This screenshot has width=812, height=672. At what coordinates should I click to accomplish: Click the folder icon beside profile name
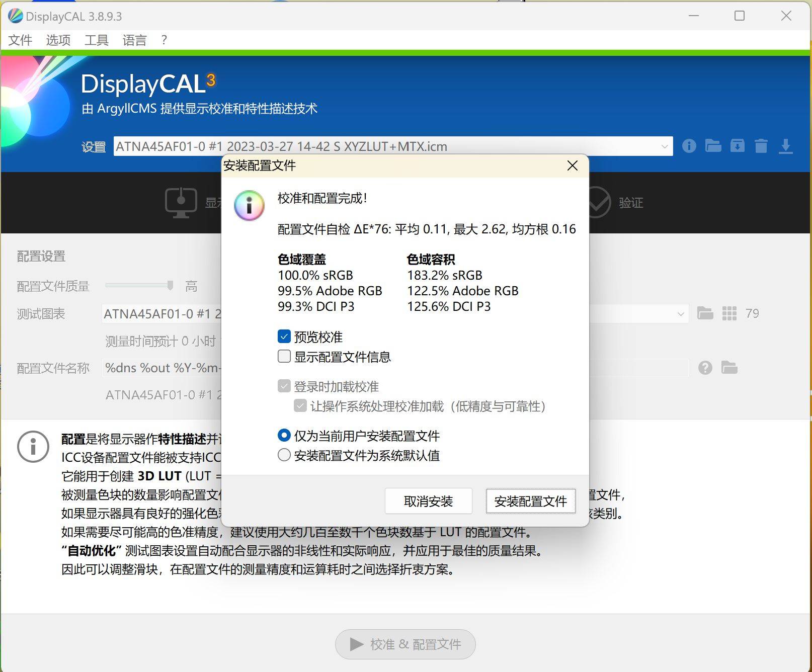pyautogui.click(x=730, y=368)
